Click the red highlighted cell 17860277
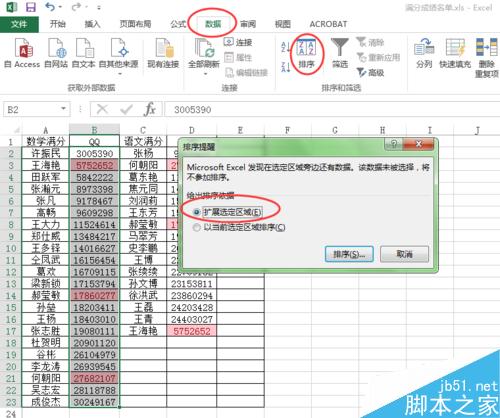500x418 pixels. coord(95,295)
